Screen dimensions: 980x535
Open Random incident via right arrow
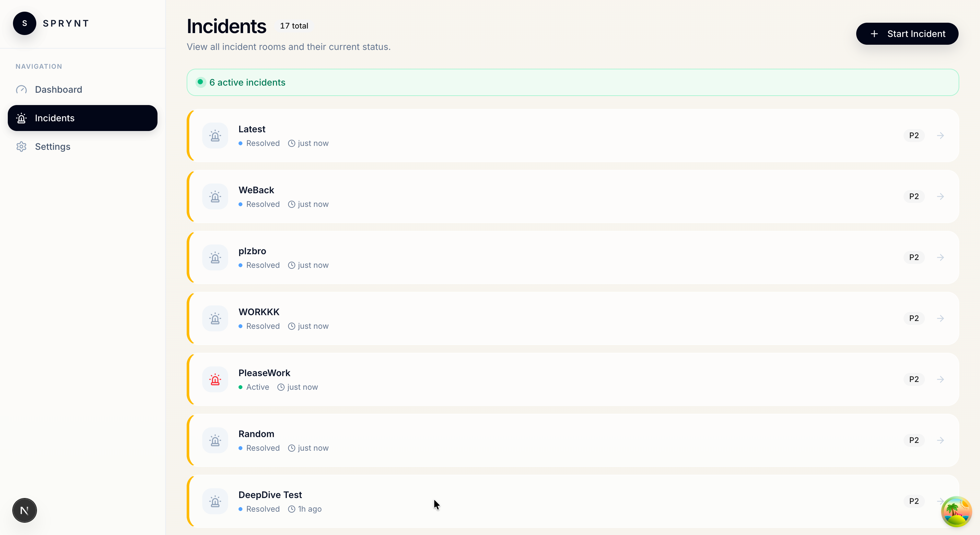coord(940,440)
